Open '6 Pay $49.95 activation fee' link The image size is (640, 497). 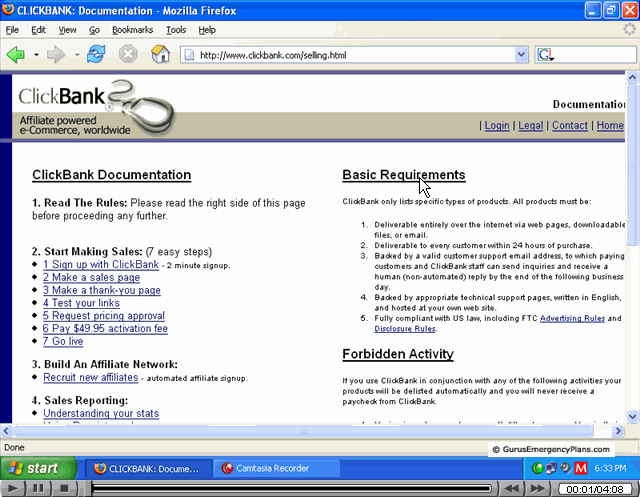tap(105, 328)
